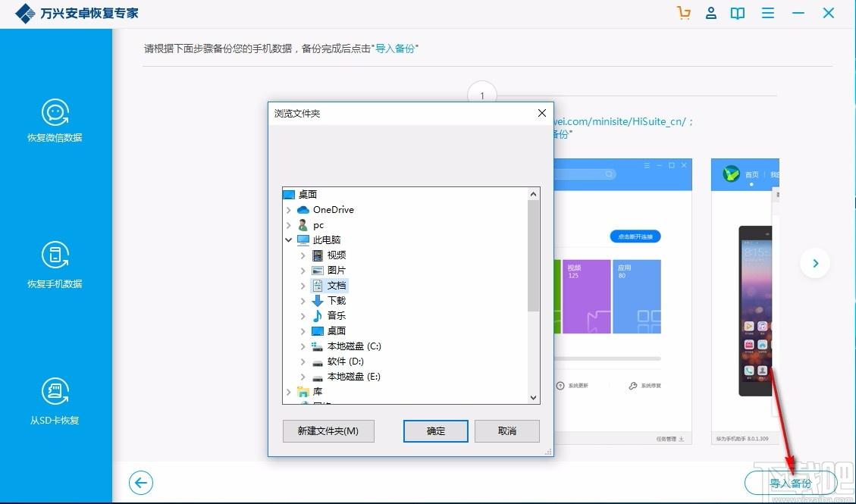The width and height of the screenshot is (856, 504).
Task: Click 新建文件夹(M) button
Action: pos(328,431)
